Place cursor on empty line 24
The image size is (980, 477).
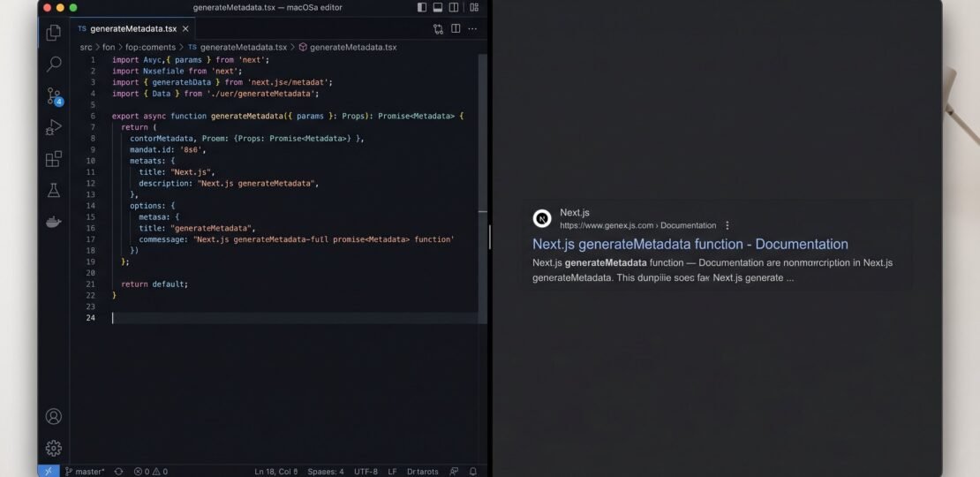(294, 318)
